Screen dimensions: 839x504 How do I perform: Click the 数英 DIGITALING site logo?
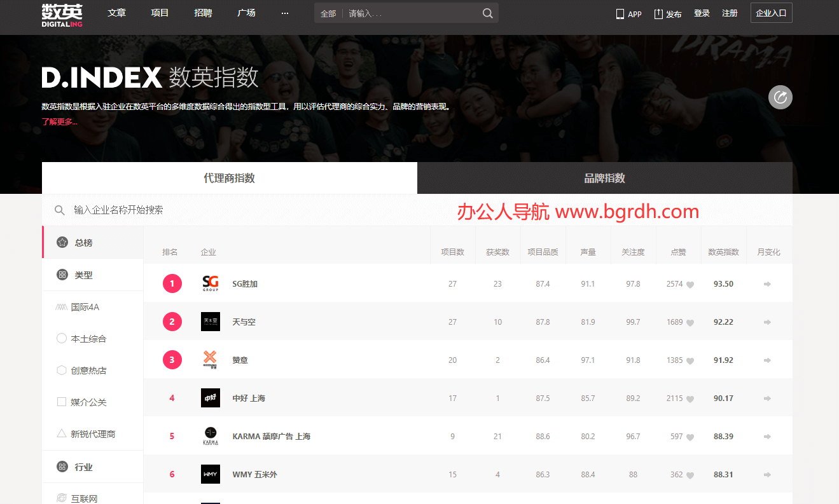click(x=62, y=15)
